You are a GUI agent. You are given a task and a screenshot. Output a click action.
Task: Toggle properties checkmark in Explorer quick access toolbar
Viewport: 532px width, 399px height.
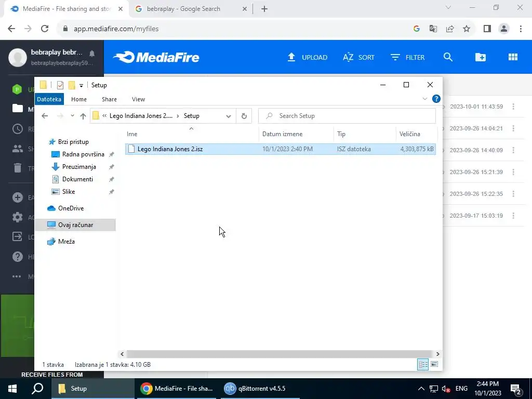pos(60,85)
